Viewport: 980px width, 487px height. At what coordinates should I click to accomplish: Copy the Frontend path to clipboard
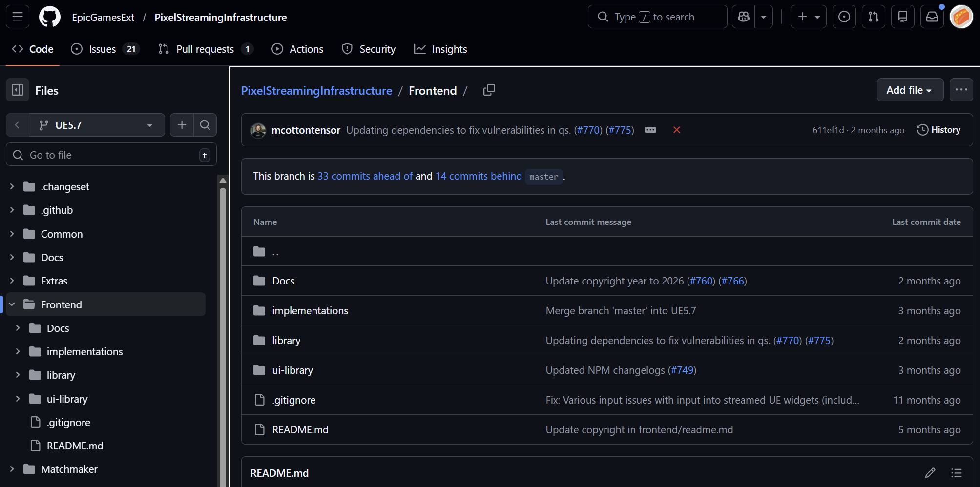tap(489, 90)
